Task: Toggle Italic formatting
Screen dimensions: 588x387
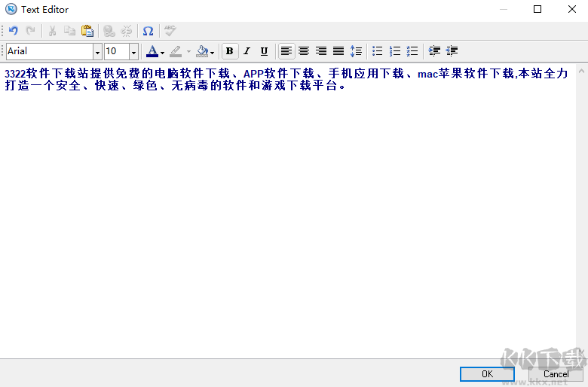Action: [247, 51]
